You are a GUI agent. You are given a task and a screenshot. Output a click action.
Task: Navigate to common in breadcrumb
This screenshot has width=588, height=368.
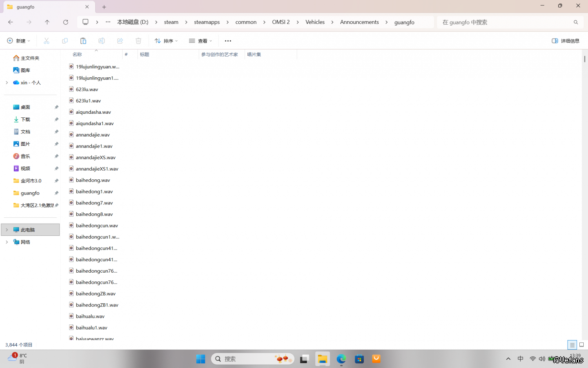click(x=246, y=22)
